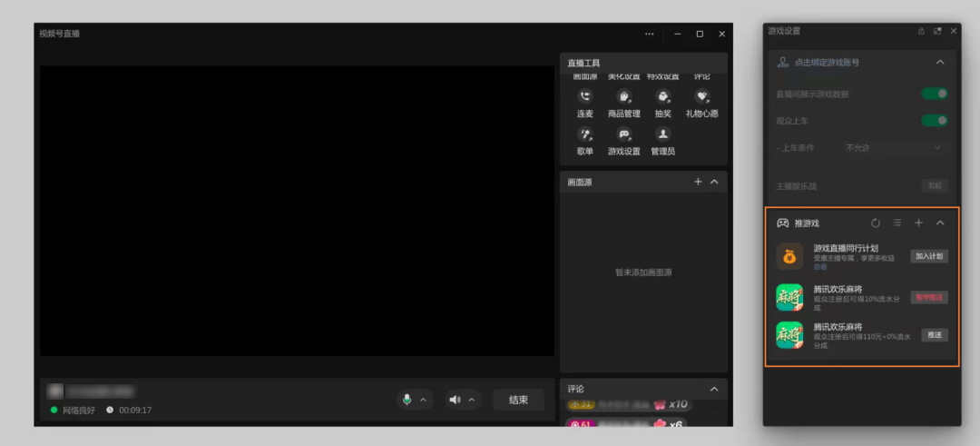Collapse the 推游戏 section
This screenshot has height=446, width=980.
point(940,223)
